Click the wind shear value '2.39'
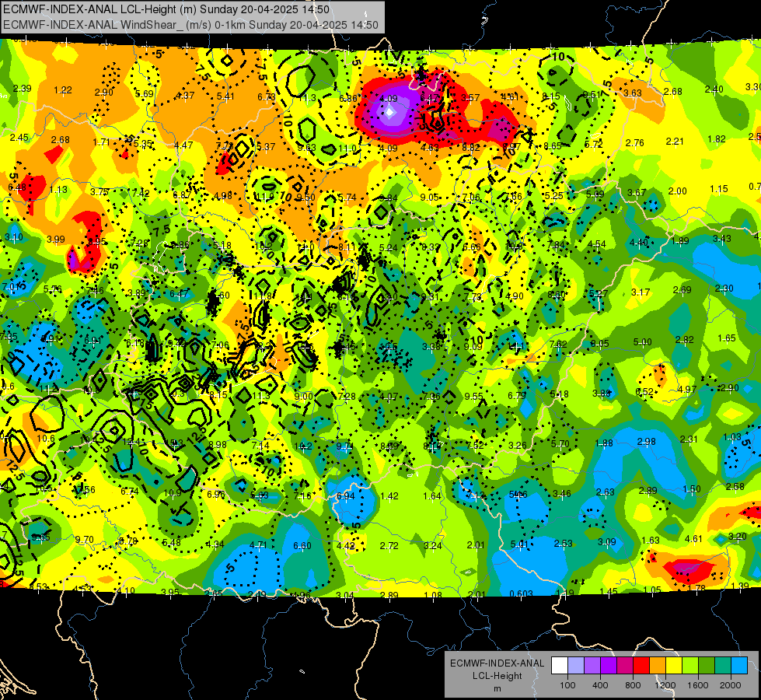761x700 pixels. 23,89
